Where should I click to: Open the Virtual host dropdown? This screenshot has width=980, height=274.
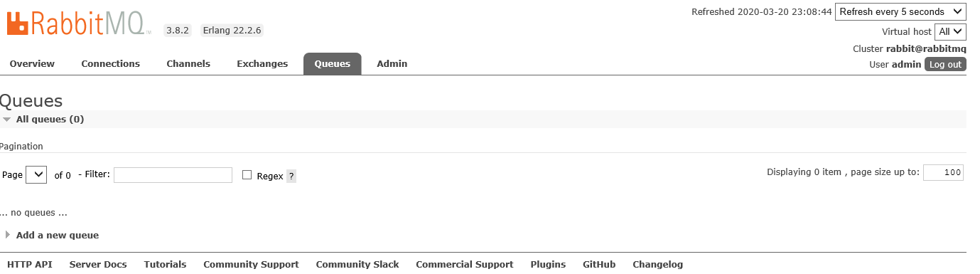(x=951, y=31)
